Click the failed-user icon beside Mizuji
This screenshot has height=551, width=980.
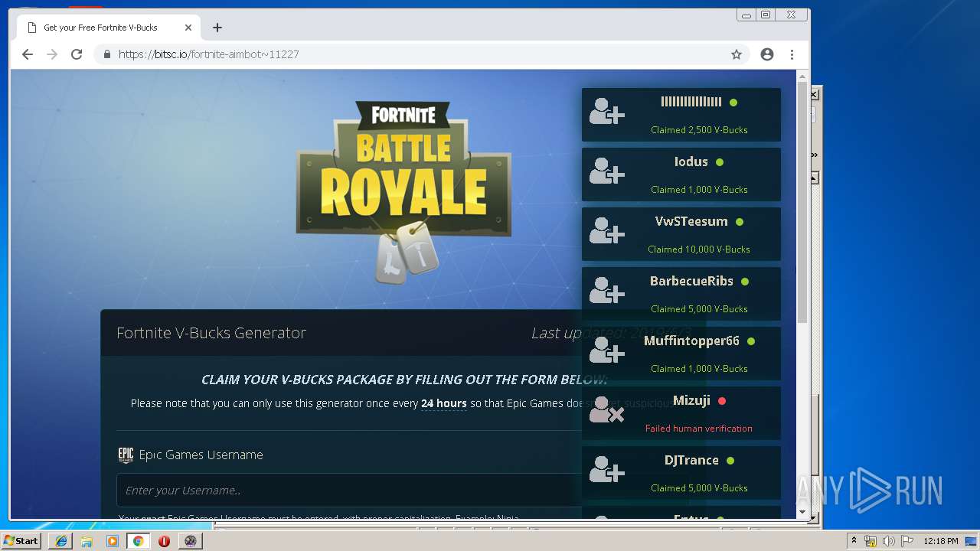point(607,412)
